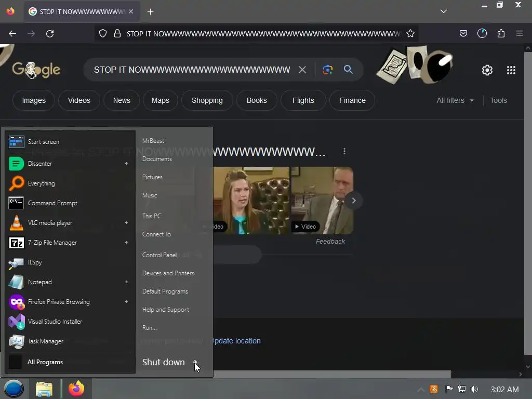This screenshot has height=399, width=532.
Task: Switch to Maps results tab
Action: coord(160,100)
